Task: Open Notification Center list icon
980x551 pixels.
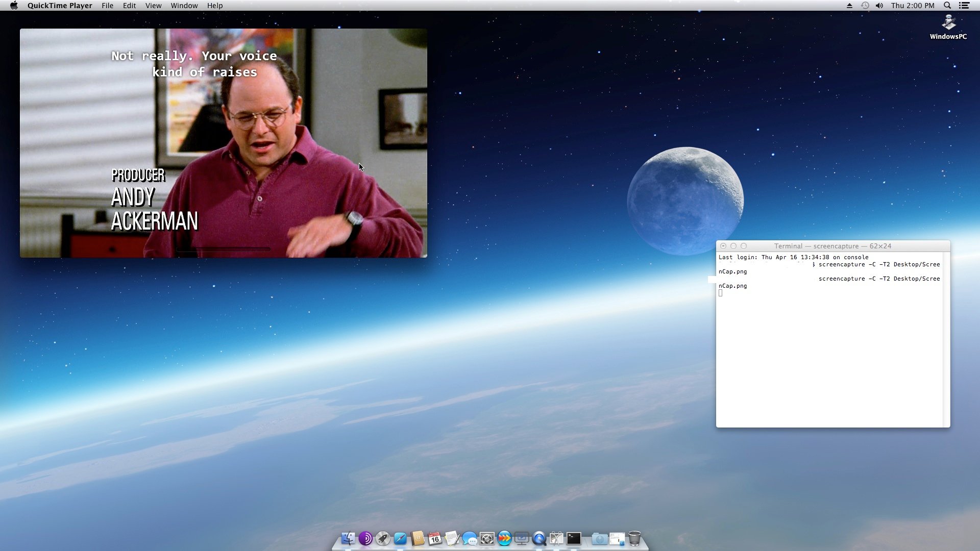Action: 964,6
